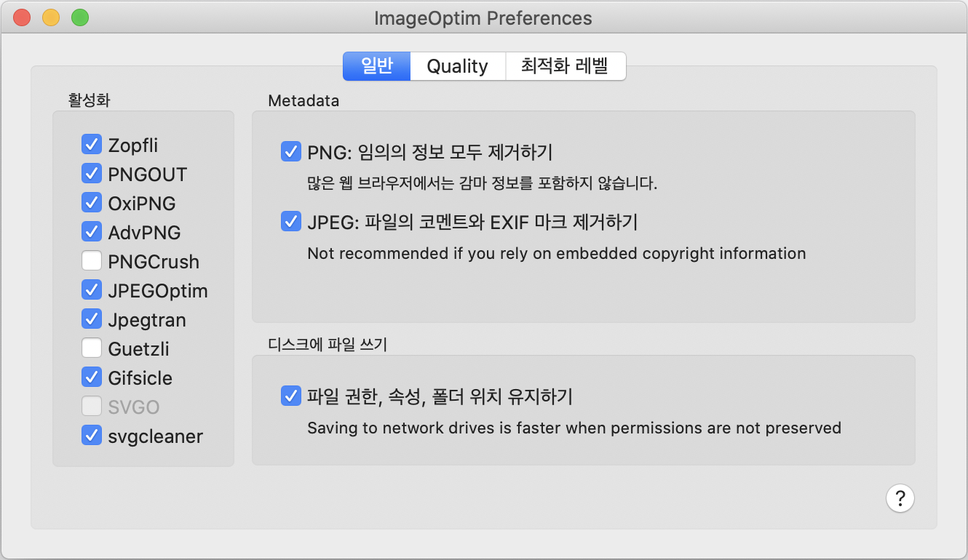Toggle PNG metadata removal off

[x=291, y=151]
